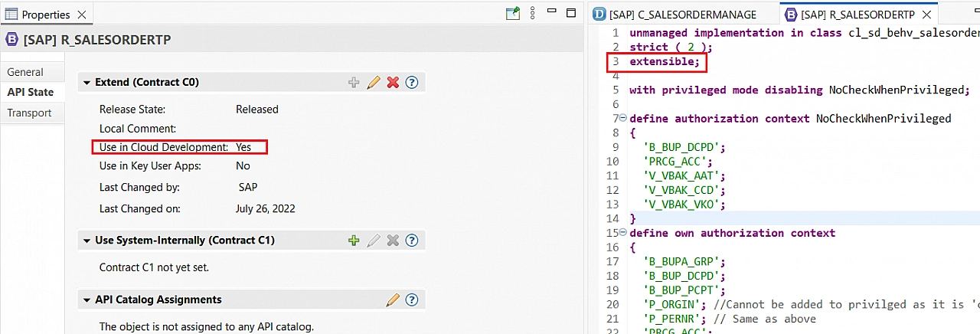The height and width of the screenshot is (334, 980).
Task: Select the API State properties tab
Action: [31, 92]
